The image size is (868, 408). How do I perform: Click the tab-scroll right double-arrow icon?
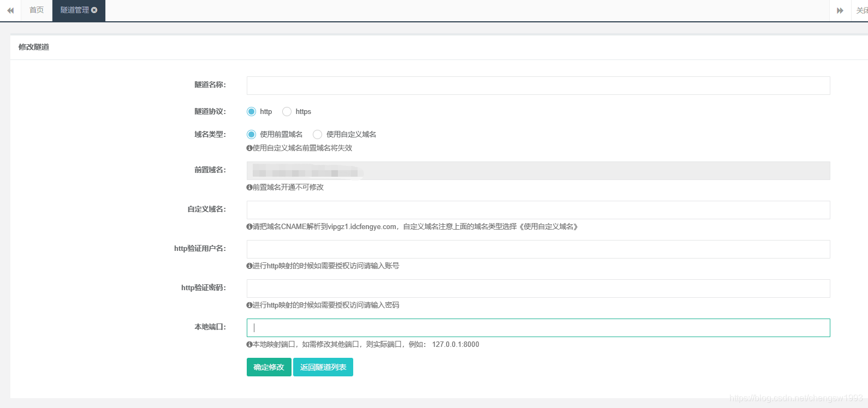840,10
